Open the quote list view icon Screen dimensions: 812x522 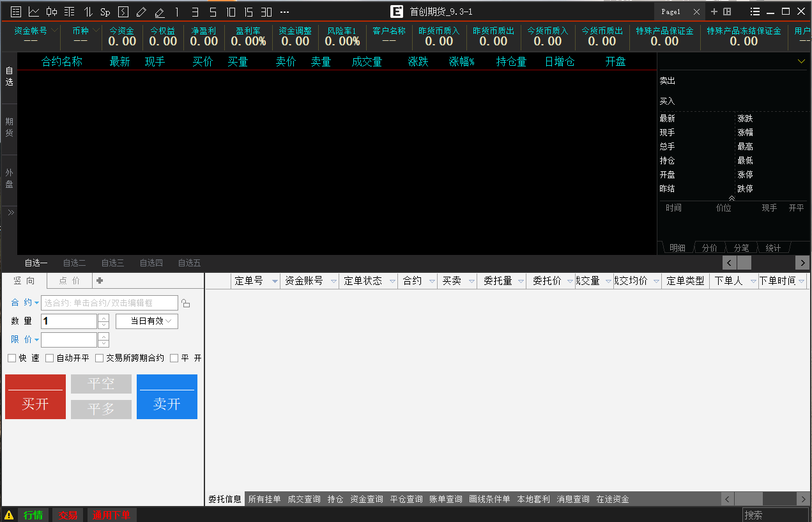point(16,12)
